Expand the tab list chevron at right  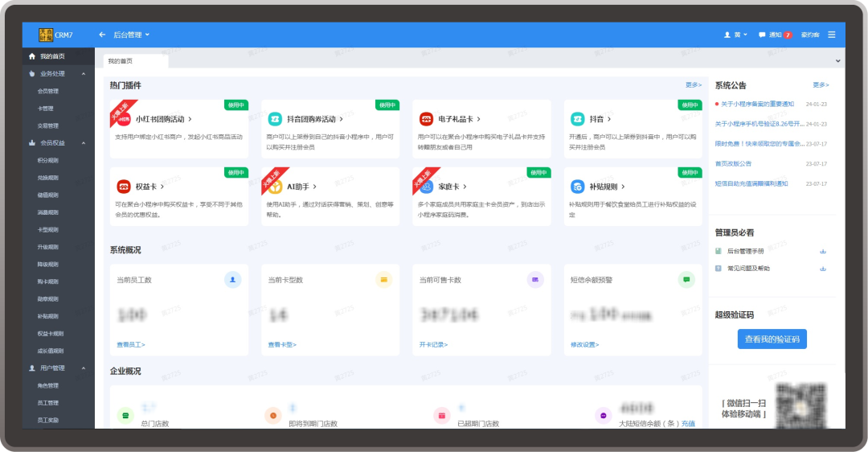coord(837,61)
